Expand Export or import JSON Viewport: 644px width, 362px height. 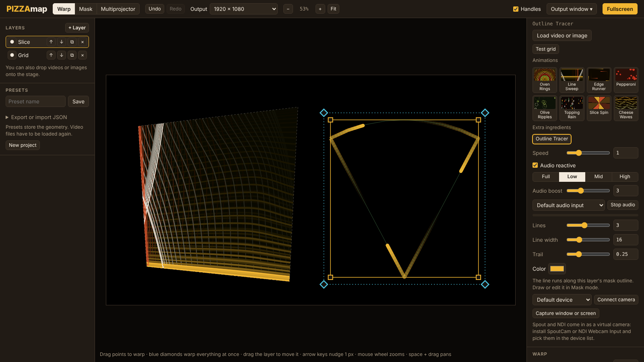[x=36, y=117]
